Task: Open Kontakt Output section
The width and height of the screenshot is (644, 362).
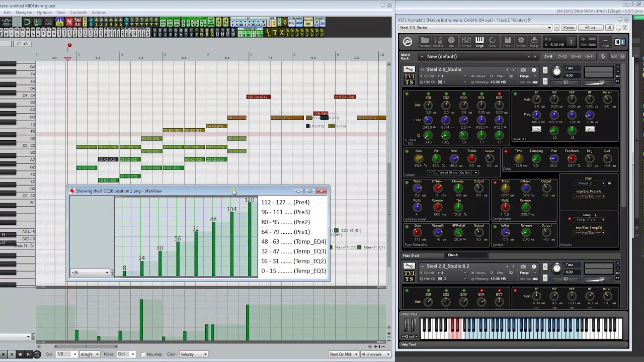Action: (466, 42)
